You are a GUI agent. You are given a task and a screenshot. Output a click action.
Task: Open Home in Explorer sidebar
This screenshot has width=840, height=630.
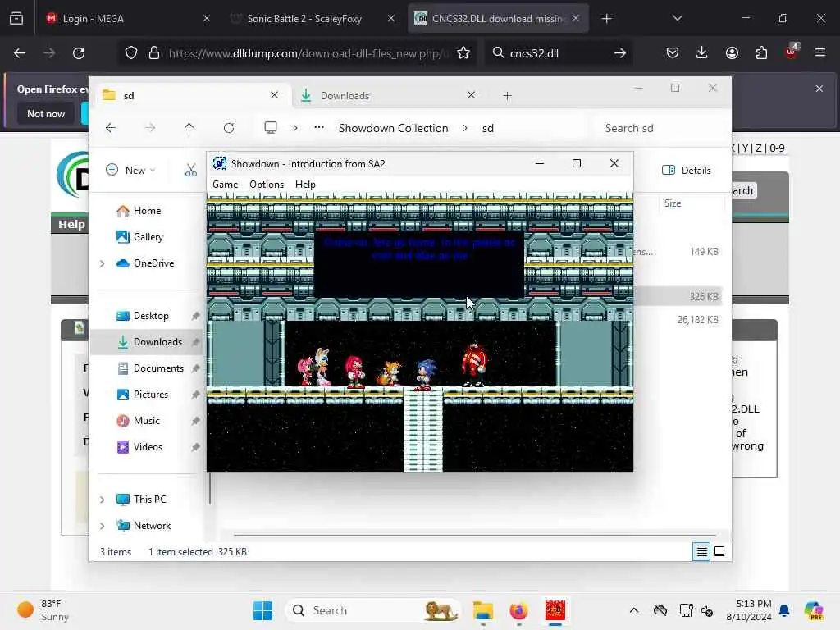147,211
